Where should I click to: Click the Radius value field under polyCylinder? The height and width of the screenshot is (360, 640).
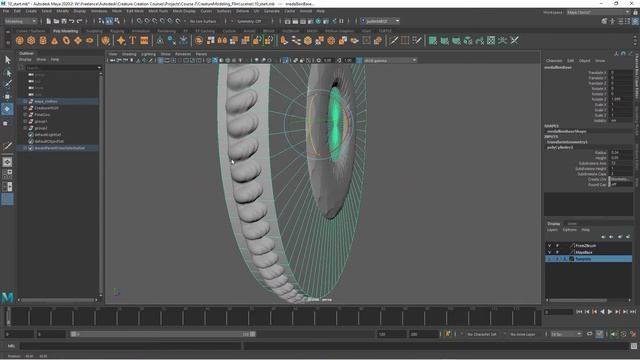coord(621,152)
